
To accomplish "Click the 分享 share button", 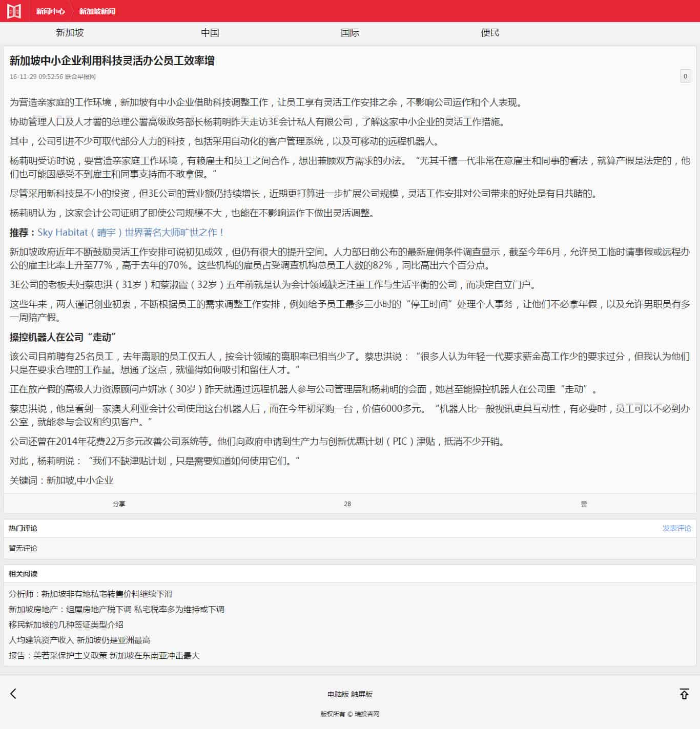I will click(x=119, y=504).
